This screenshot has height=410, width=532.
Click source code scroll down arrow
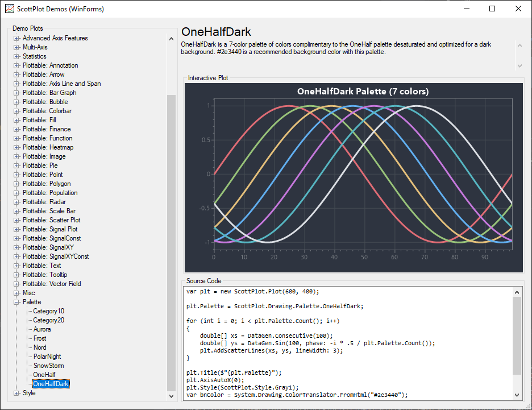coord(517,395)
